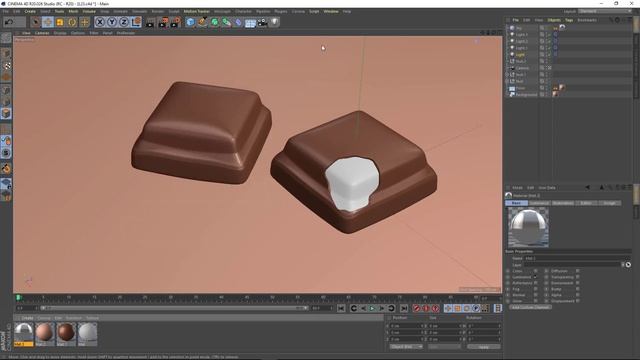Viewport: 640px width, 360px height.
Task: Switch to the Luminance material tab
Action: (540, 203)
